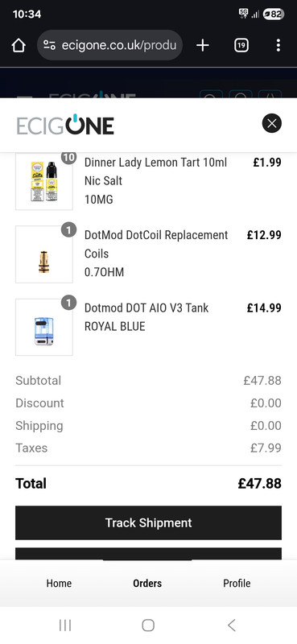
Task: Switch to the Orders tab
Action: [x=147, y=583]
